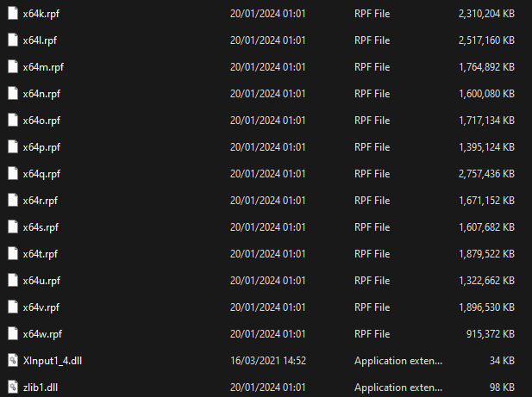Select the icon next to x64u.rpf

pyautogui.click(x=13, y=281)
